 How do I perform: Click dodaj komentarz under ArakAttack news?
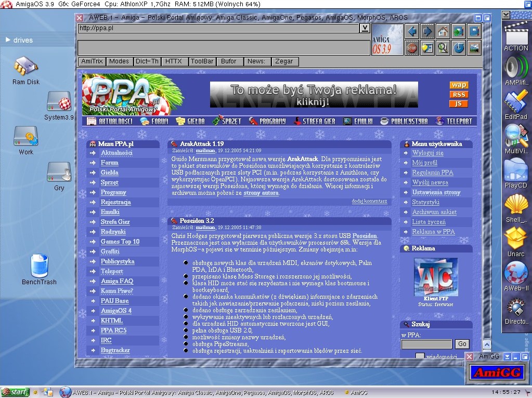369,201
